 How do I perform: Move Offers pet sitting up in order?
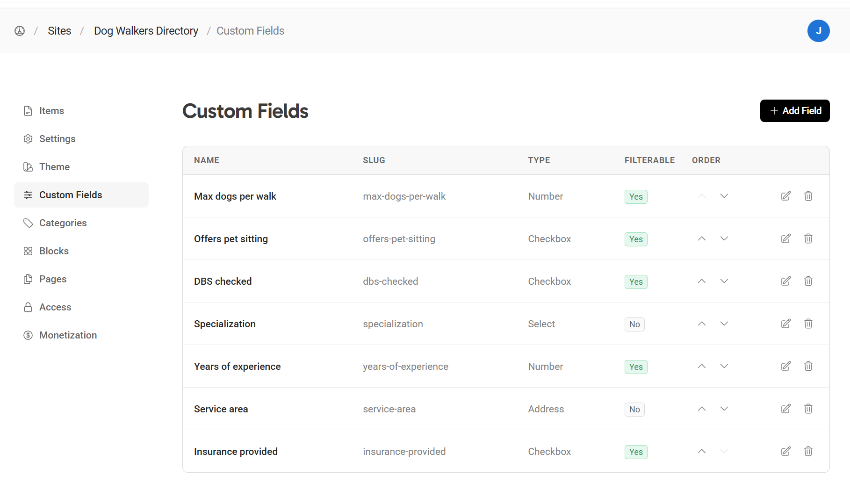coord(701,239)
